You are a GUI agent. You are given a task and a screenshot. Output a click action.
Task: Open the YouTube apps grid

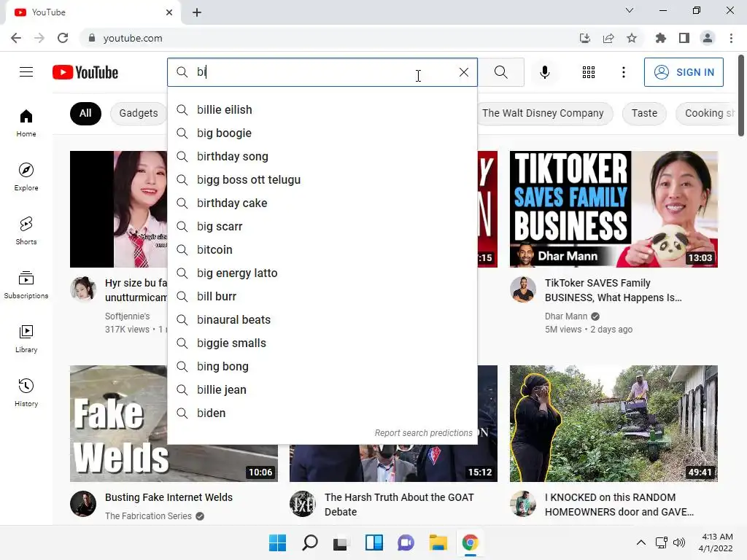click(x=589, y=72)
